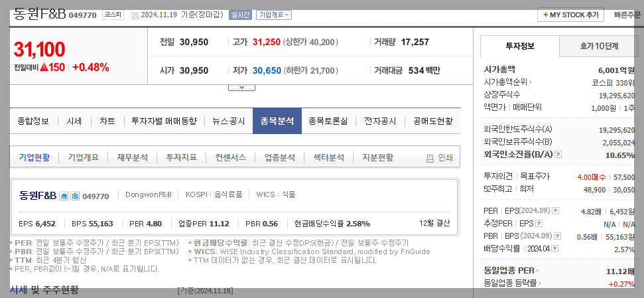
Task: Open the 종목토론실 tab
Action: click(328, 121)
